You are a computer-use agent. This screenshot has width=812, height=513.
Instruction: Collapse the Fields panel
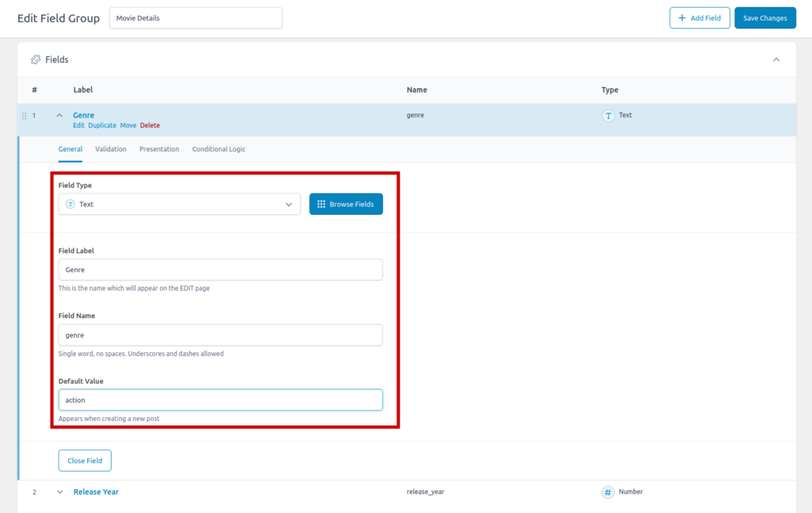[776, 59]
